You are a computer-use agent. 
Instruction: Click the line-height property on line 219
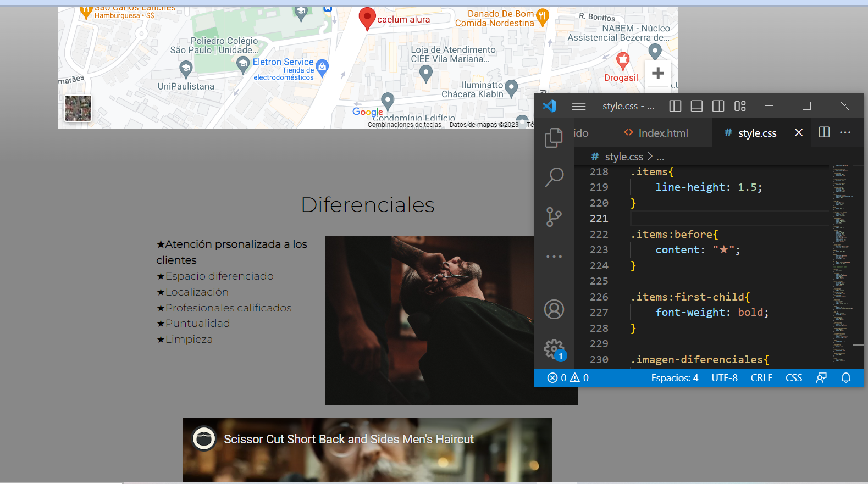pyautogui.click(x=690, y=187)
